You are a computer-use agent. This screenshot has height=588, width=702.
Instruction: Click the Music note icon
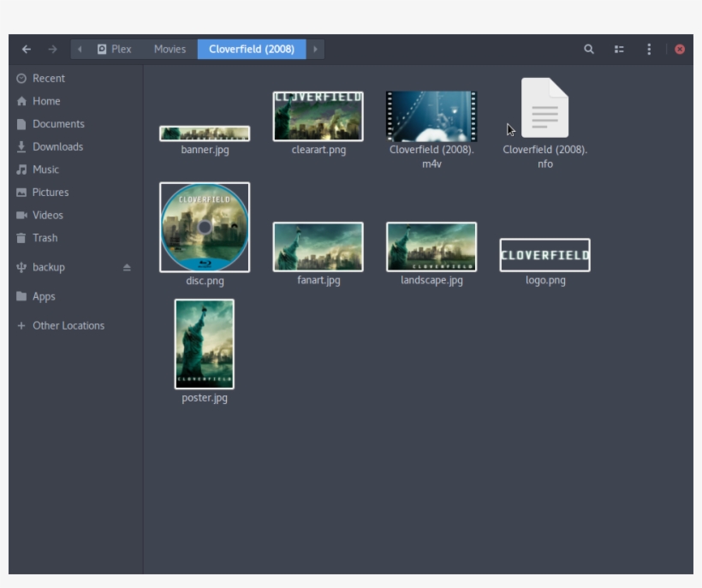click(x=21, y=169)
